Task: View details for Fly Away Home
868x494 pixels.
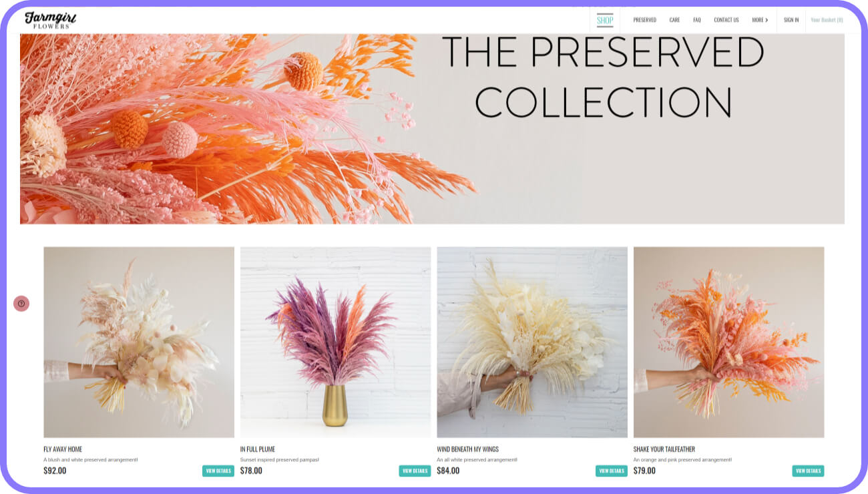Action: (218, 471)
